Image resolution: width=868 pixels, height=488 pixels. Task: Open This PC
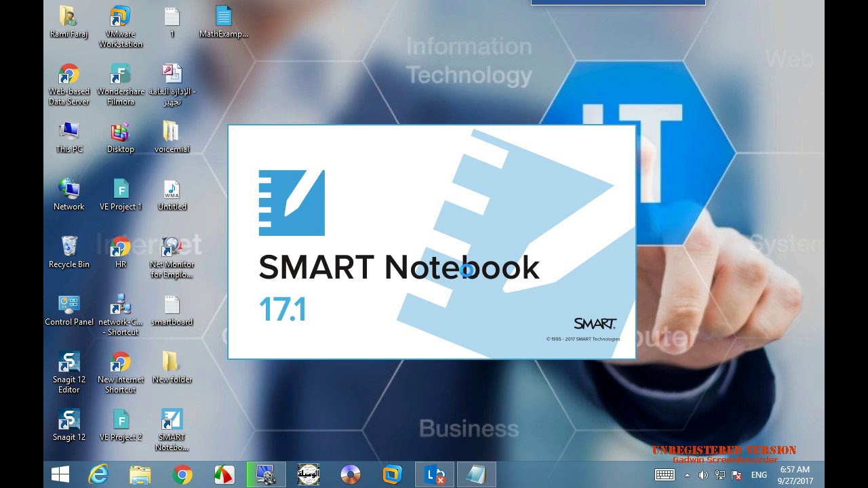coord(68,138)
